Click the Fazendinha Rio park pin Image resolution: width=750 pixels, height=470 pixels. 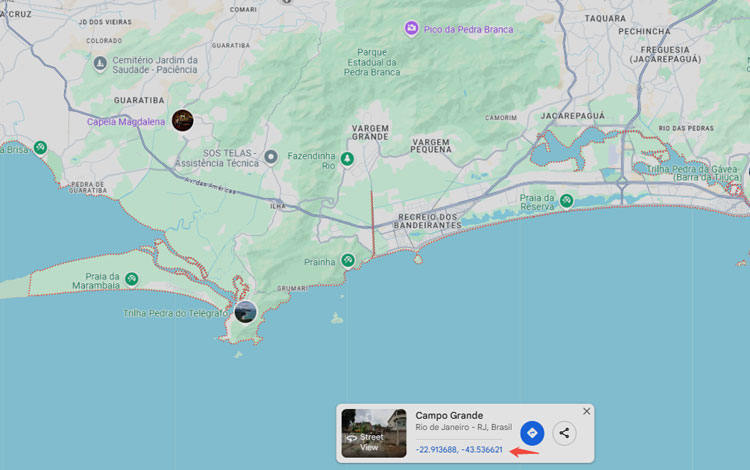(347, 158)
